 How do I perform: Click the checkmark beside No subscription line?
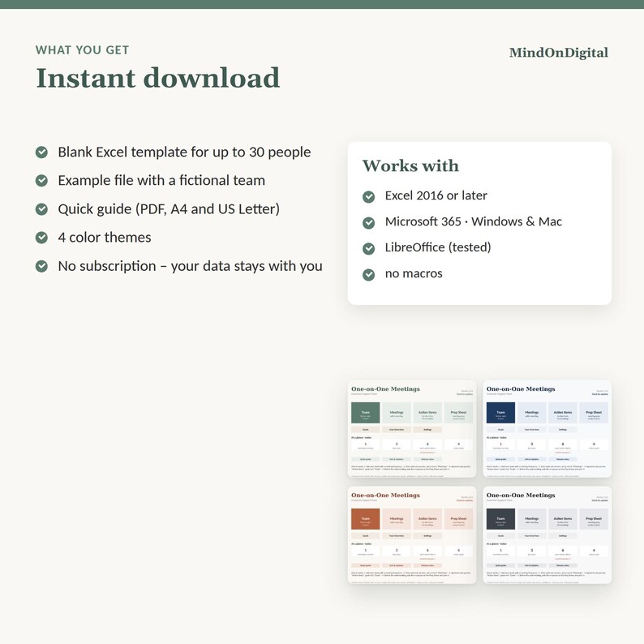tap(41, 266)
